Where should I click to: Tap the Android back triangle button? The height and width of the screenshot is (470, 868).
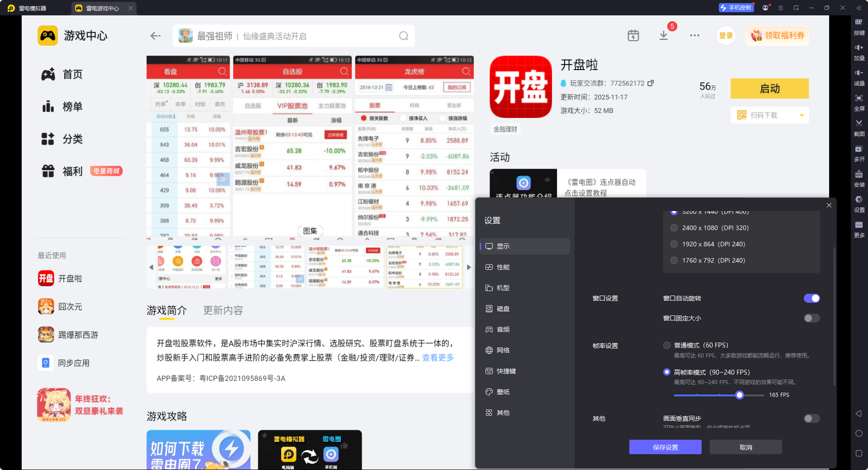[x=859, y=414]
